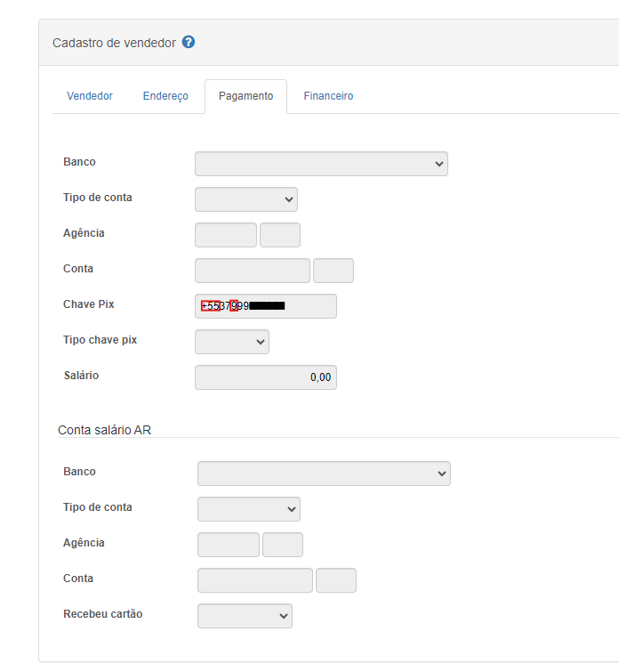Image resolution: width=619 pixels, height=672 pixels.
Task: Click the top Agência check digit field
Action: (279, 235)
